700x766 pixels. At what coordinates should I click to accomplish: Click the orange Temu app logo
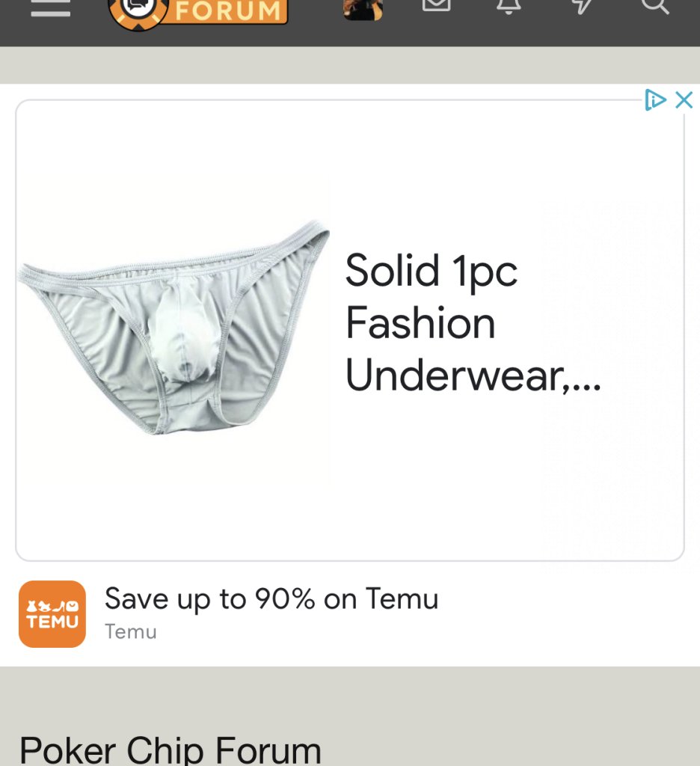coord(52,614)
